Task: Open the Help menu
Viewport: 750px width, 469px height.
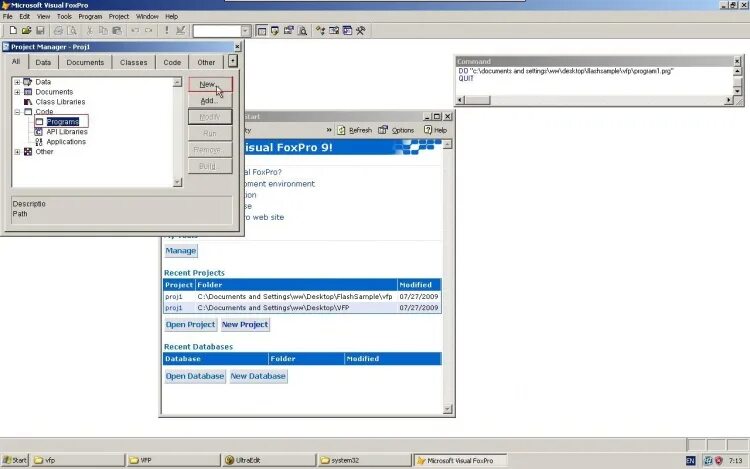Action: coord(171,16)
